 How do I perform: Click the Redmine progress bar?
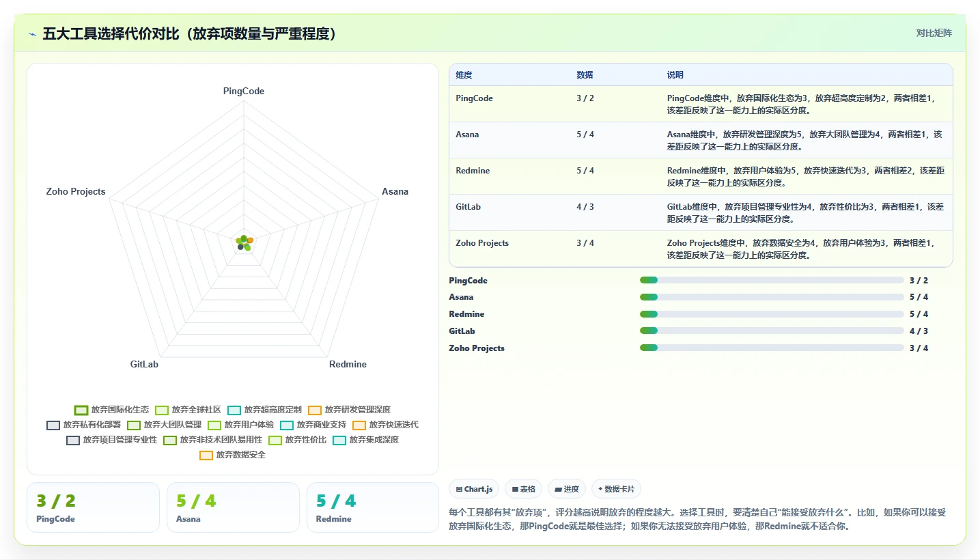point(772,314)
